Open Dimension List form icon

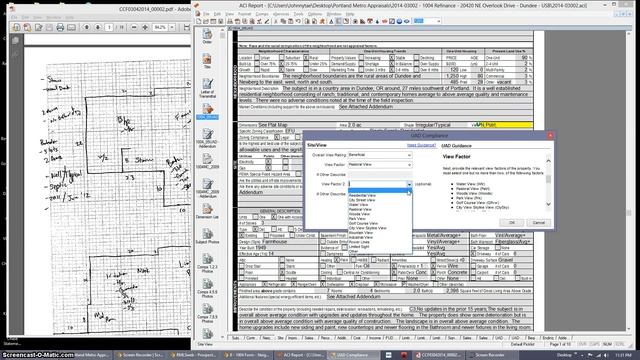(207, 210)
